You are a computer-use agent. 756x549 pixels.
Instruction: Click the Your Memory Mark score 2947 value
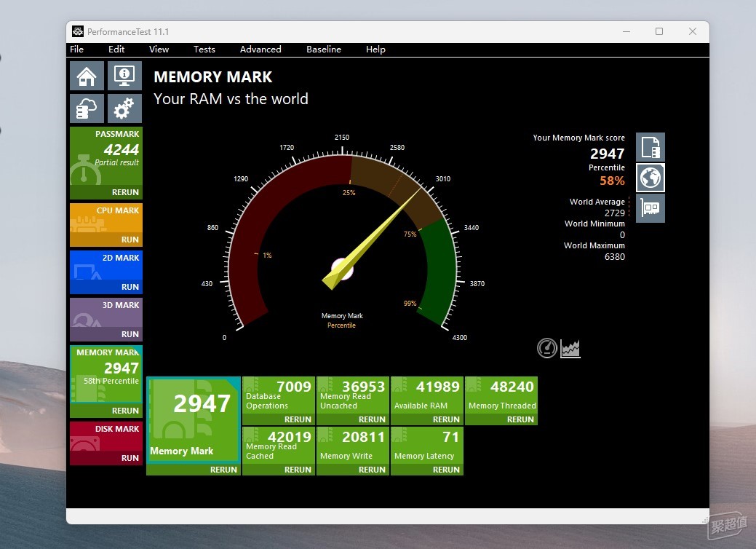tap(608, 154)
